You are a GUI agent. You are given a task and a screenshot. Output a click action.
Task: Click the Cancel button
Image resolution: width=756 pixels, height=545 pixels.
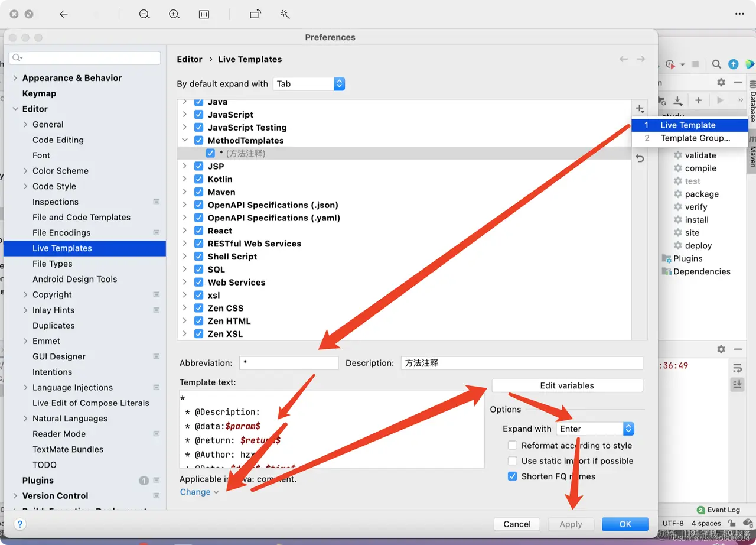[x=517, y=524]
